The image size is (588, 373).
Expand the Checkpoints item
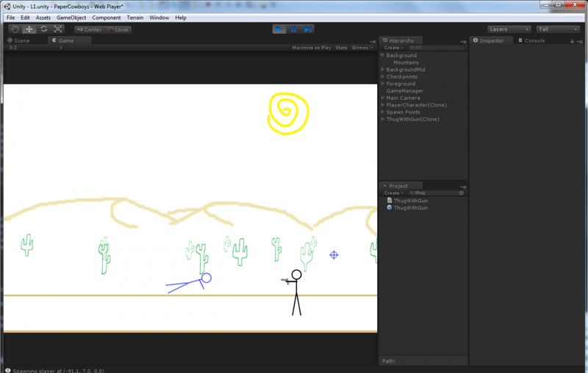[x=383, y=77]
